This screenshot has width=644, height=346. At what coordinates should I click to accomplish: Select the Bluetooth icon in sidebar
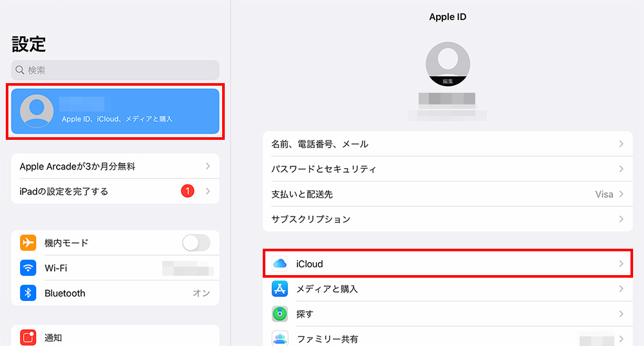[28, 293]
